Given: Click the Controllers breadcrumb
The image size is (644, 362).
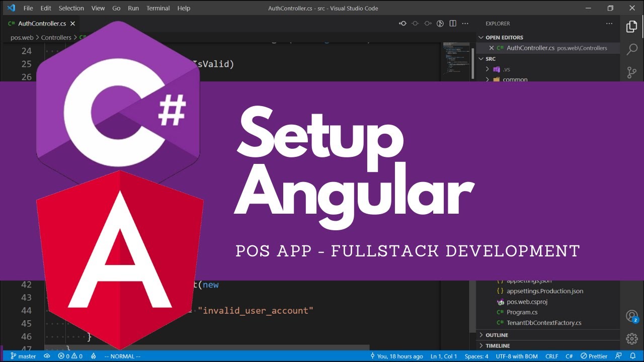Looking at the screenshot, I should click(x=56, y=37).
